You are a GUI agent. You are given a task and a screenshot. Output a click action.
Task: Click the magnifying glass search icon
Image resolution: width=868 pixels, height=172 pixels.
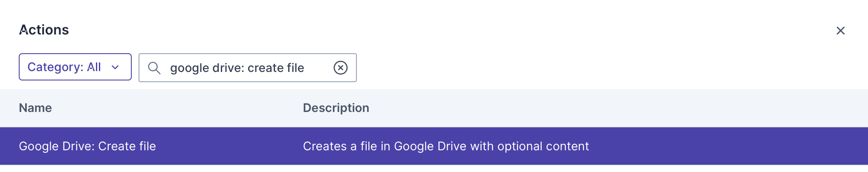click(x=154, y=68)
